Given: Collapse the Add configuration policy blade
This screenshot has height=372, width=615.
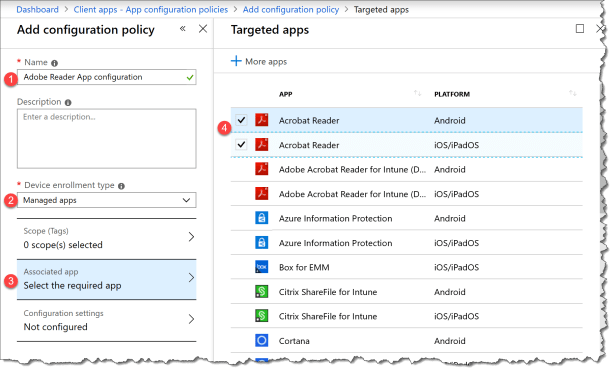Looking at the screenshot, I should [182, 28].
